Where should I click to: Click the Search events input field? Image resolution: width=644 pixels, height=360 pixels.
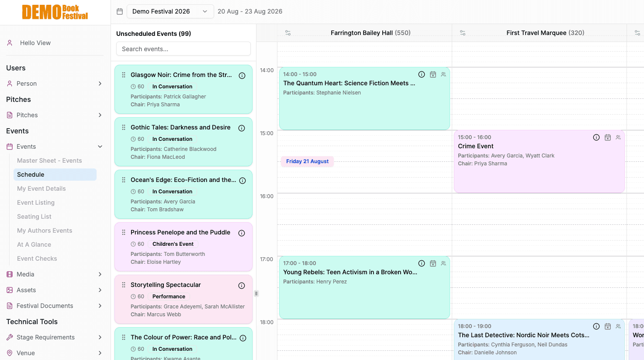pyautogui.click(x=183, y=49)
